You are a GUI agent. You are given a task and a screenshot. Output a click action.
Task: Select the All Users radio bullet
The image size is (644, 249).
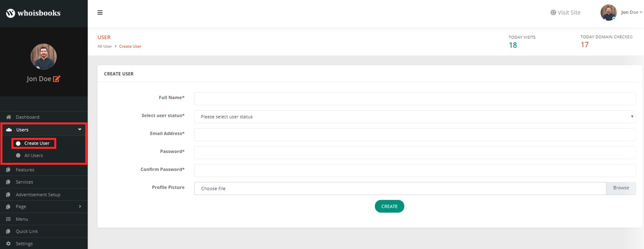18,156
